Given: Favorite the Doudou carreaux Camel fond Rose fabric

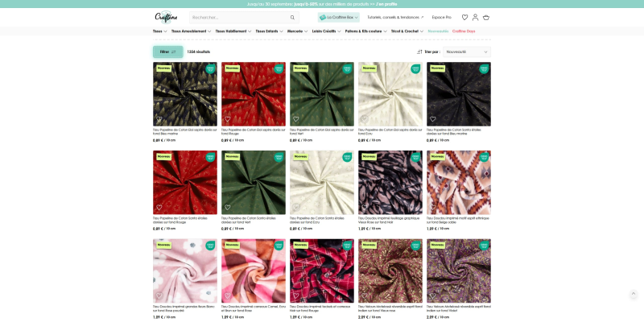Looking at the screenshot, I should pyautogui.click(x=228, y=295).
